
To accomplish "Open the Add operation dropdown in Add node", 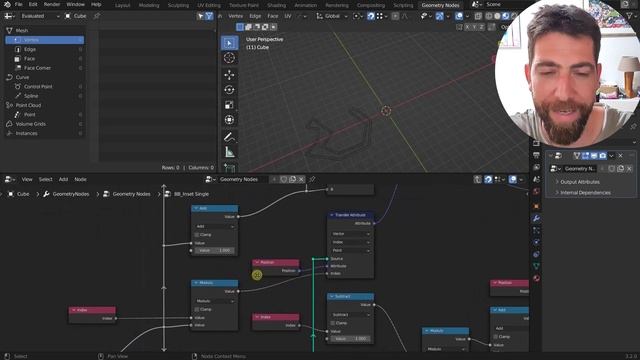I will [215, 226].
